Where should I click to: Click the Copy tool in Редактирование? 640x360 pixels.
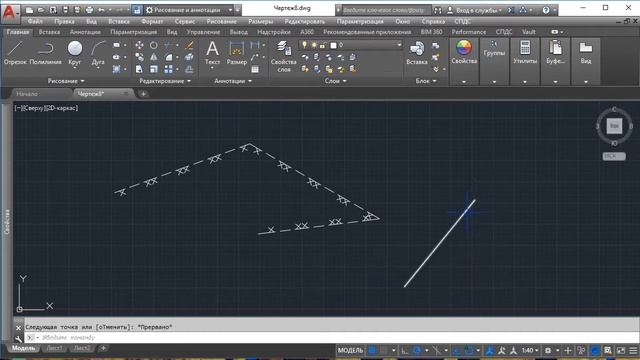pos(140,57)
